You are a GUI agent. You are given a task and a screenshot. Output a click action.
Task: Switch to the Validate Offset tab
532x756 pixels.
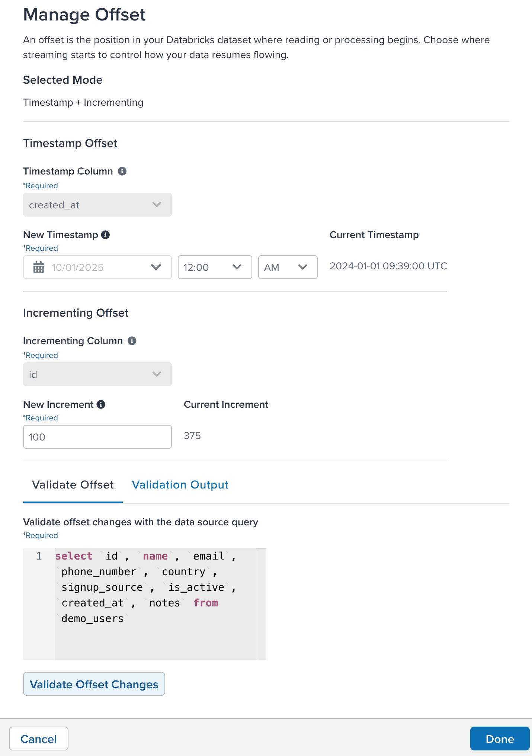73,485
